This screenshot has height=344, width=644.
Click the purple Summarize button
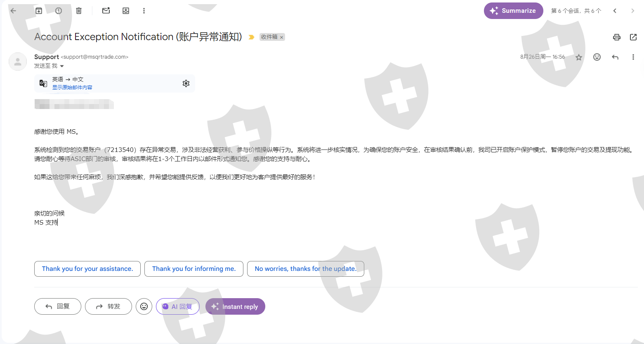[x=513, y=11]
